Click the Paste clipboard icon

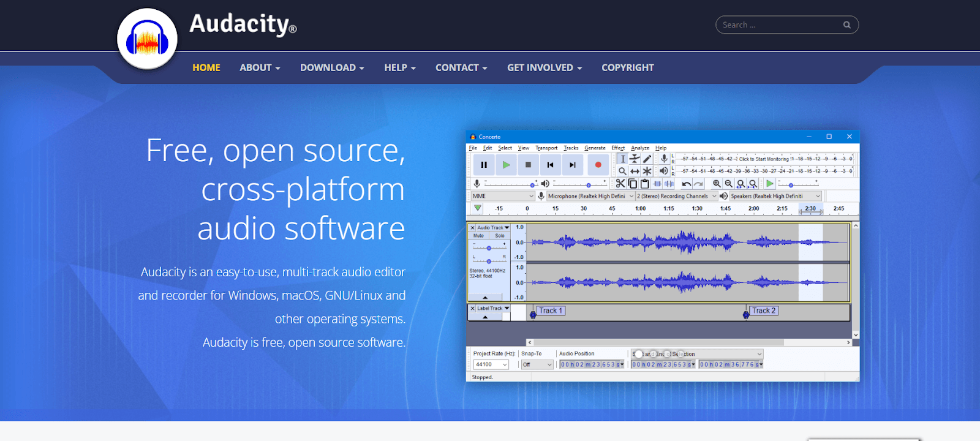pos(644,184)
